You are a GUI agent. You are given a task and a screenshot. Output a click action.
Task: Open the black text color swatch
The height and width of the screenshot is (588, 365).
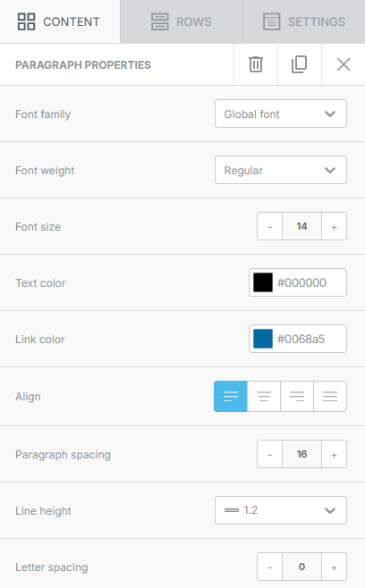point(263,282)
